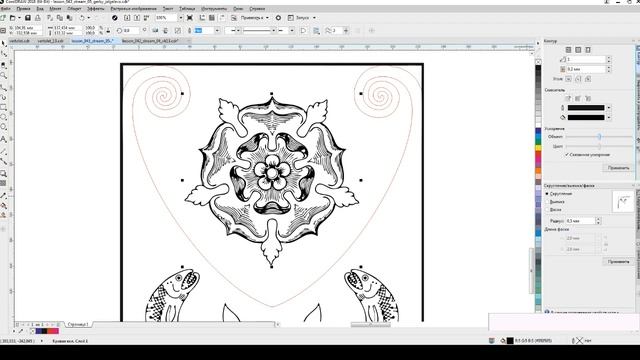Click the contour offset 0,2 мм field
The height and width of the screenshot is (360, 640).
[586, 69]
